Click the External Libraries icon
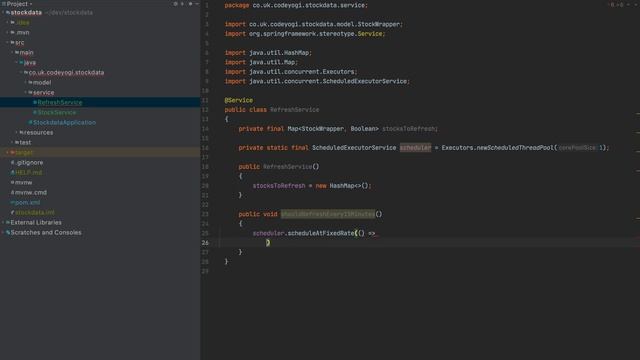The image size is (640, 360). pyautogui.click(x=8, y=222)
